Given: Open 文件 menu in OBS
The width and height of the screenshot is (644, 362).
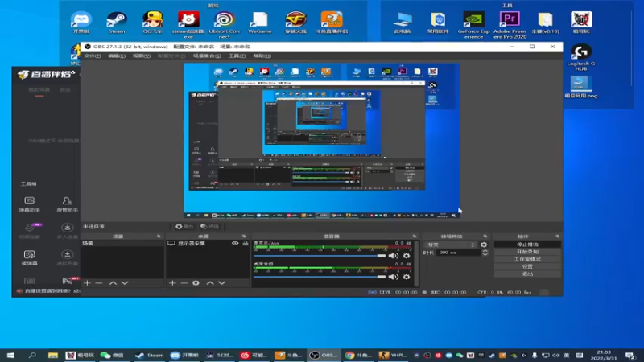Looking at the screenshot, I should [x=92, y=56].
